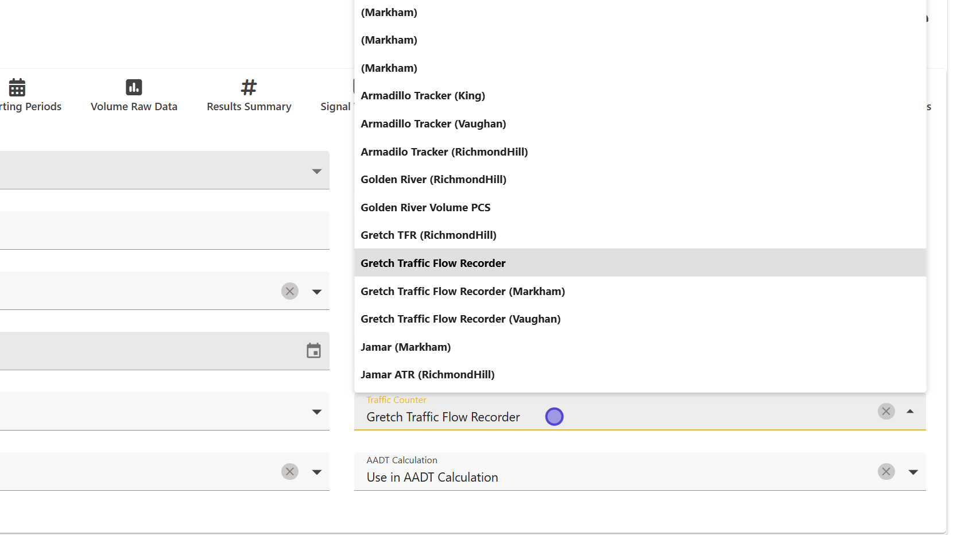This screenshot has width=980, height=535.
Task: Clear the Traffic Counter field selection
Action: (886, 411)
